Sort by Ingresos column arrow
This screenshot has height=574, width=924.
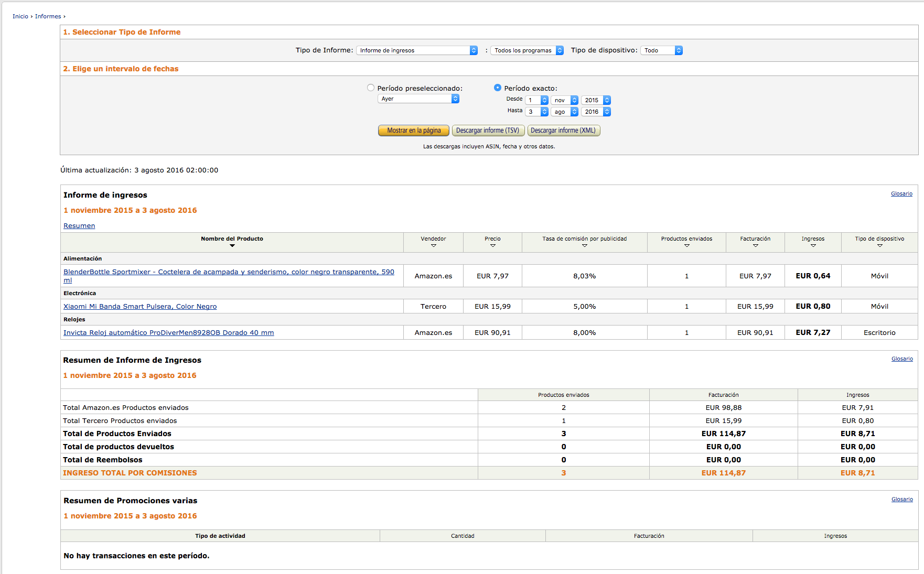click(813, 246)
